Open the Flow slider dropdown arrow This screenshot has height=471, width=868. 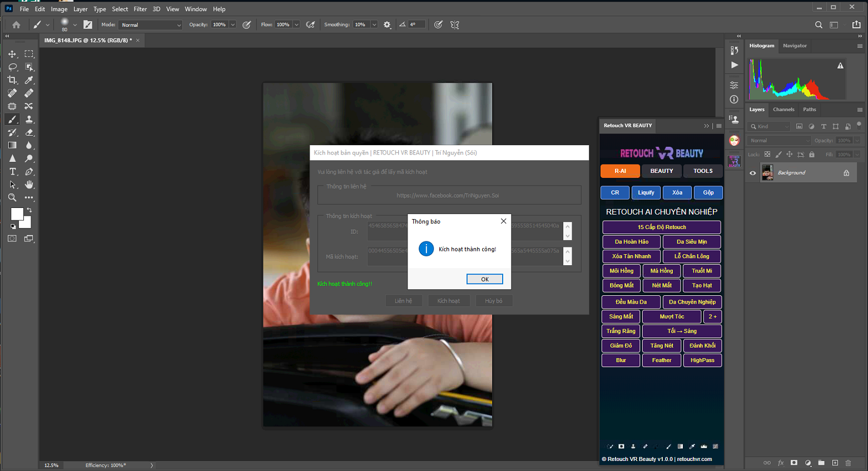pyautogui.click(x=296, y=24)
